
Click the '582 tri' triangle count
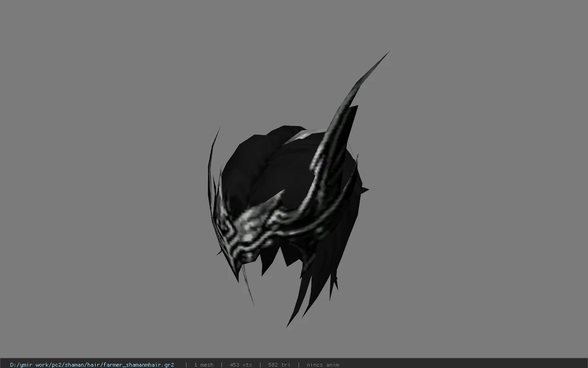279,365
